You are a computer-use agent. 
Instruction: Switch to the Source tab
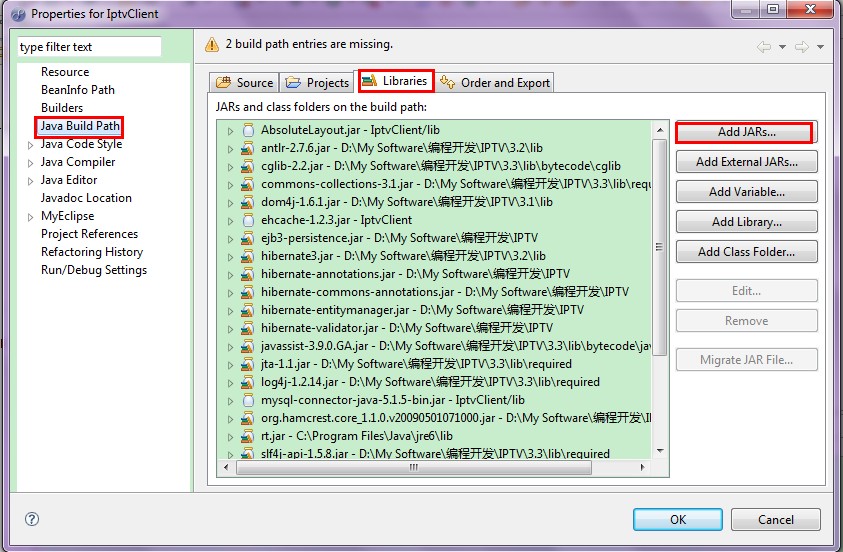pos(244,82)
